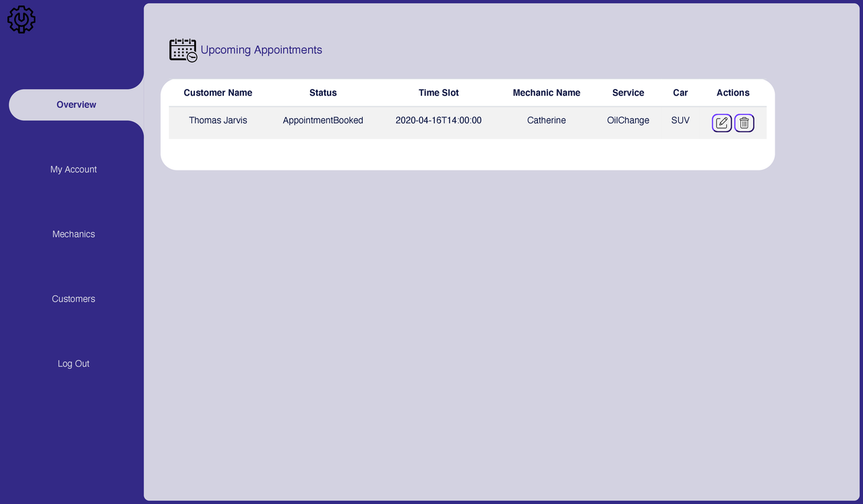Screen dimensions: 863x504
Task: Click Log Out in the sidebar
Action: point(73,363)
